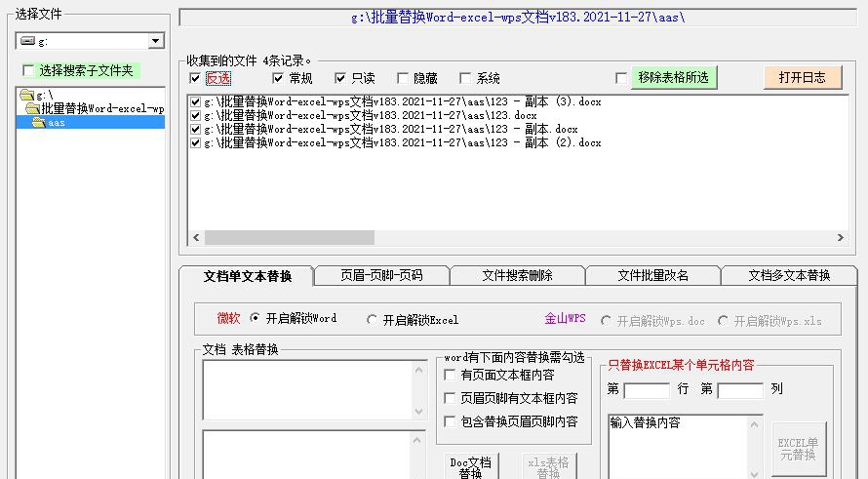Uncheck file 123 - 副本 (2).docx
The height and width of the screenshot is (479, 868).
tap(195, 142)
